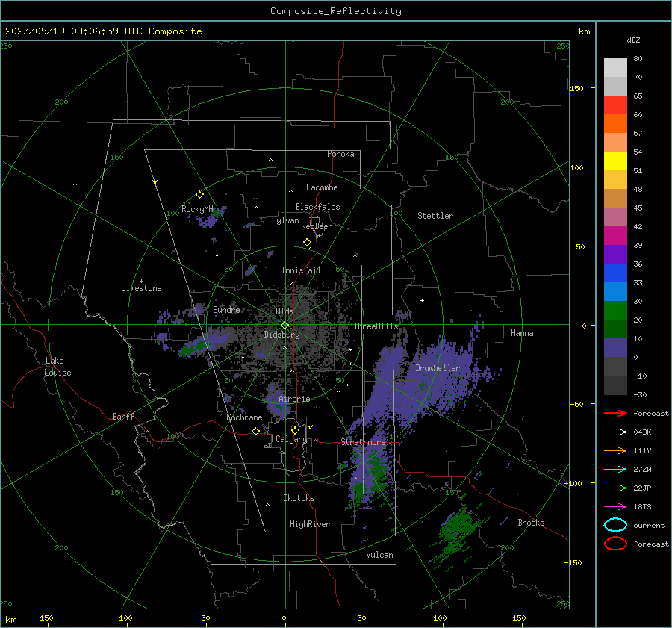Select the purple 39-36 dBZ color swatch
This screenshot has height=628, width=672.
615,254
